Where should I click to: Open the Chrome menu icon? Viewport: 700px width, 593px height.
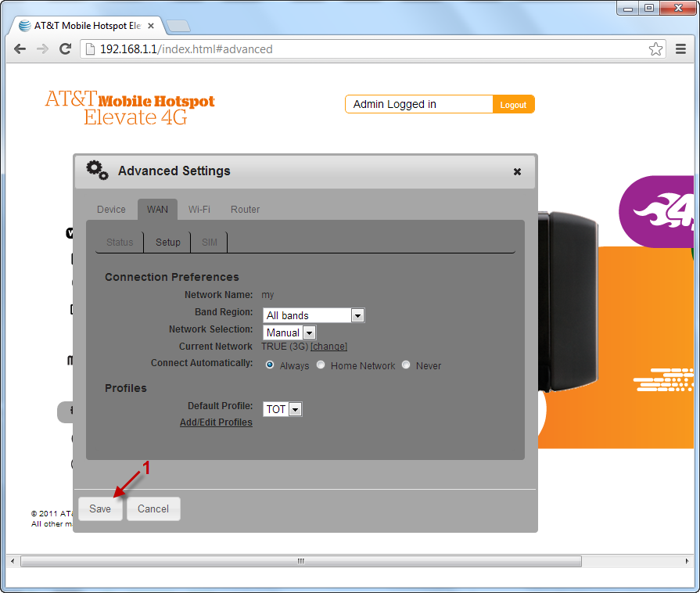(680, 49)
